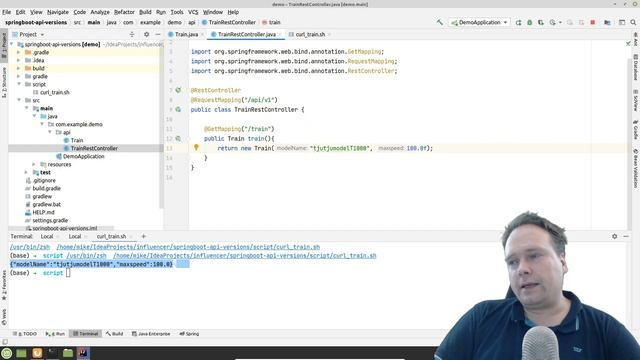640x360 pixels.
Task: Open the DemoApplication run configuration dropdown
Action: pos(479,22)
